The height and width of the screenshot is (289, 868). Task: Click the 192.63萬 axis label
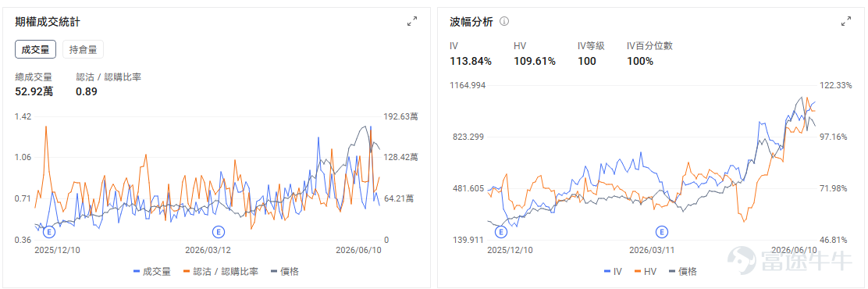(x=400, y=116)
